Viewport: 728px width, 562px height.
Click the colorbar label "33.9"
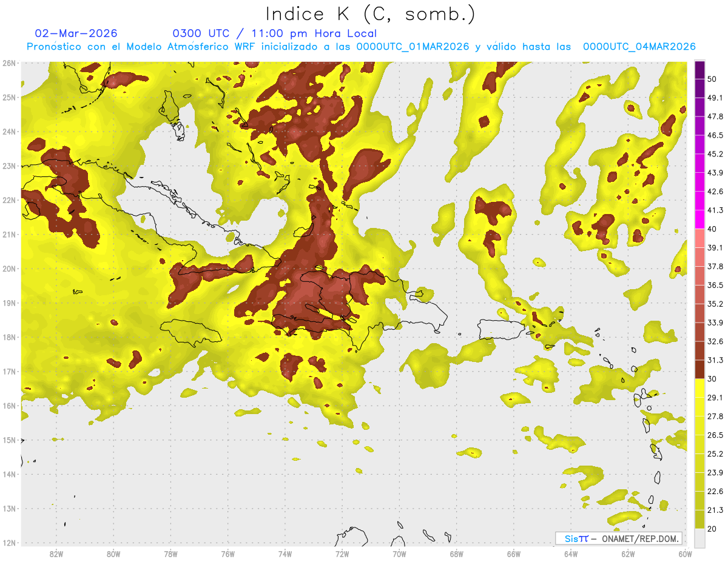715,323
